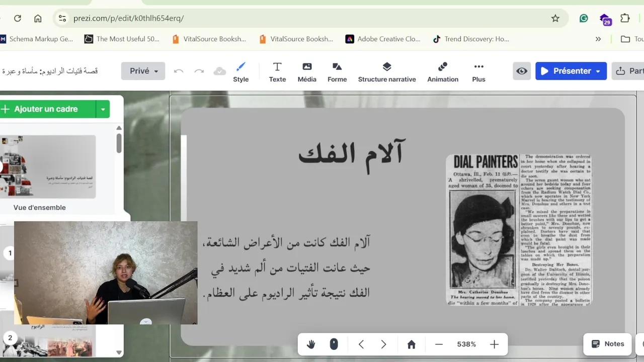Screen dimensions: 644x362
Task: Open the extension with badge 29
Action: click(x=605, y=19)
